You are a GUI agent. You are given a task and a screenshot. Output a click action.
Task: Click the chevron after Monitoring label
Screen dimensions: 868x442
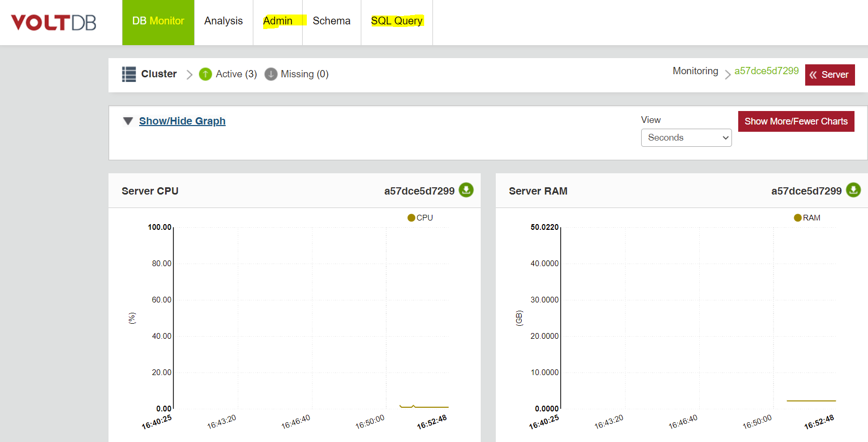pyautogui.click(x=727, y=75)
